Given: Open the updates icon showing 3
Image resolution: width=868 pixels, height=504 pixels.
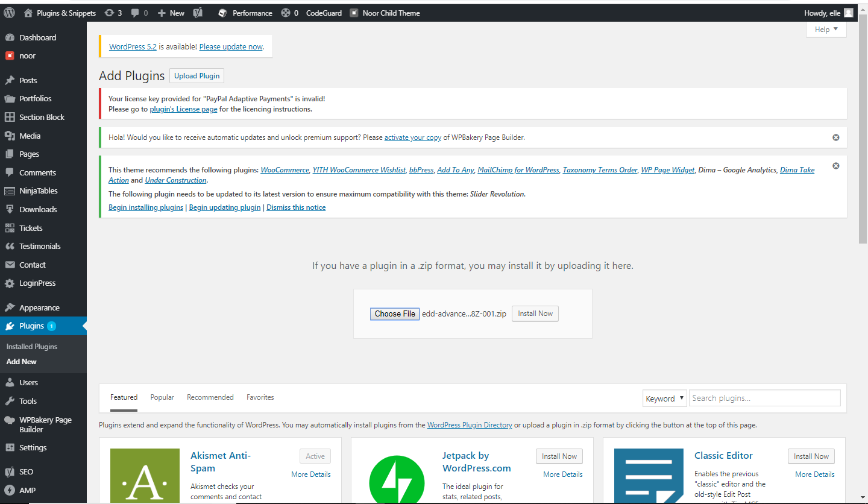Looking at the screenshot, I should click(108, 13).
